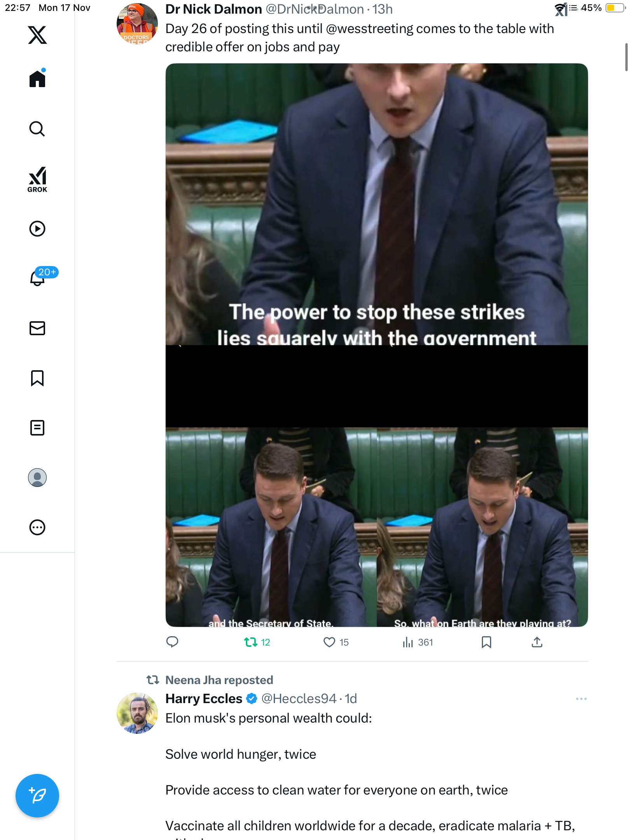The height and width of the screenshot is (840, 630).
Task: Toggle bookmark on Dr Nick Dalmon's post
Action: click(x=486, y=642)
